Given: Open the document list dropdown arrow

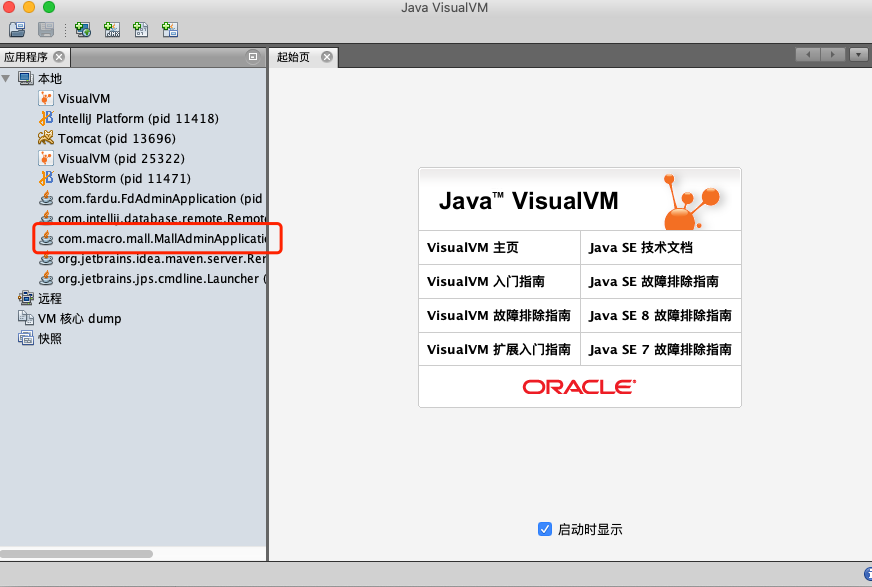Looking at the screenshot, I should (x=859, y=54).
